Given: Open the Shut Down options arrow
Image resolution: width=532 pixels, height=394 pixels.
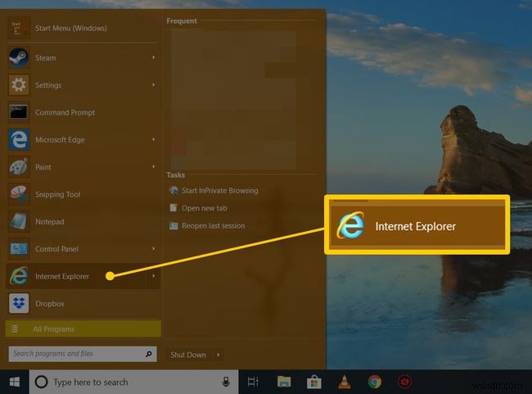Looking at the screenshot, I should [x=219, y=355].
